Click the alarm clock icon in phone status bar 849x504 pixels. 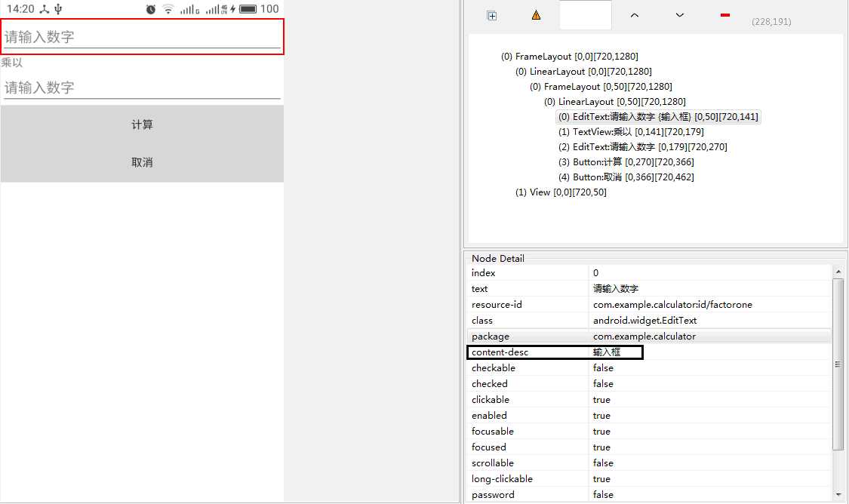click(x=151, y=9)
